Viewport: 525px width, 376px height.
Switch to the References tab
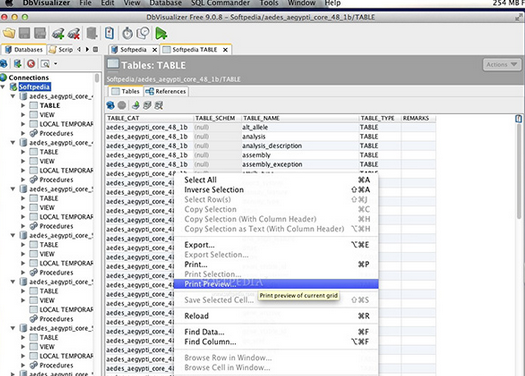point(166,91)
